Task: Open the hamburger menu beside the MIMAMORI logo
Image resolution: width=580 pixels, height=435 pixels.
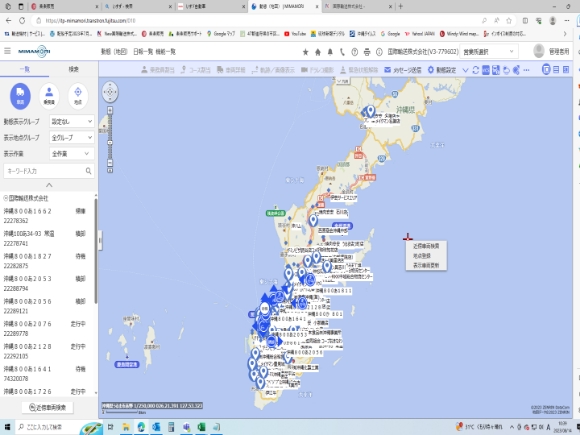Action: tap(7, 51)
